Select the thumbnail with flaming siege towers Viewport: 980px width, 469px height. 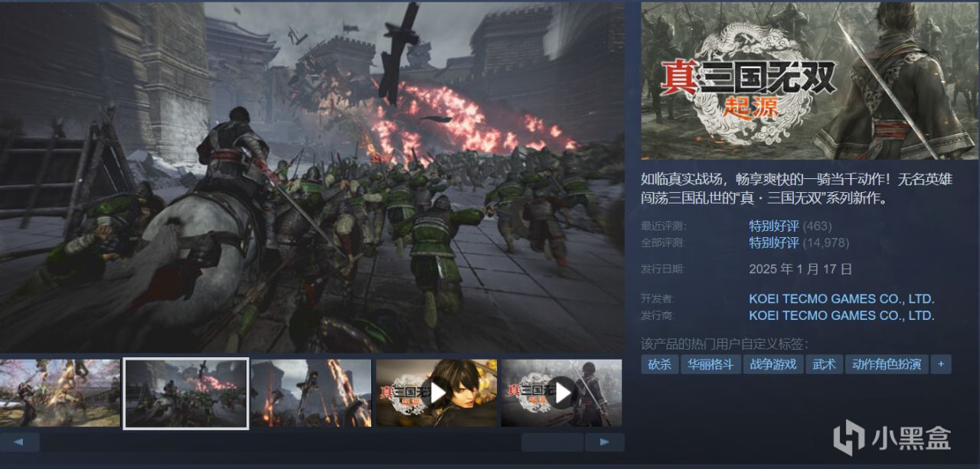[311, 392]
